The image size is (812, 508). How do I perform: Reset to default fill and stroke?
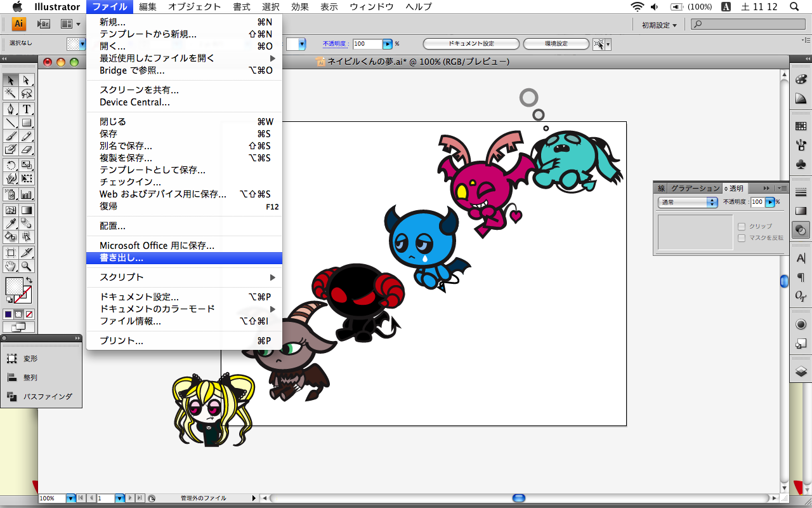click(8, 300)
